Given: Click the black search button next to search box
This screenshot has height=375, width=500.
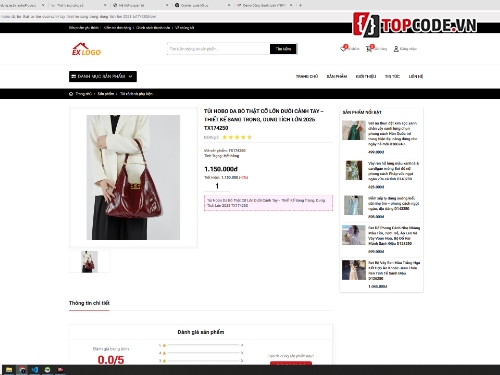Looking at the screenshot, I should (283, 49).
